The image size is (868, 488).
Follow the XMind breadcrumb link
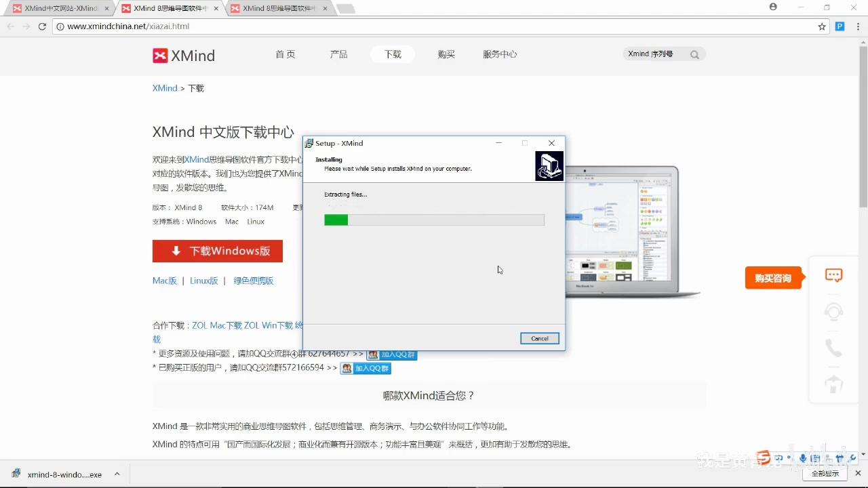coord(165,88)
